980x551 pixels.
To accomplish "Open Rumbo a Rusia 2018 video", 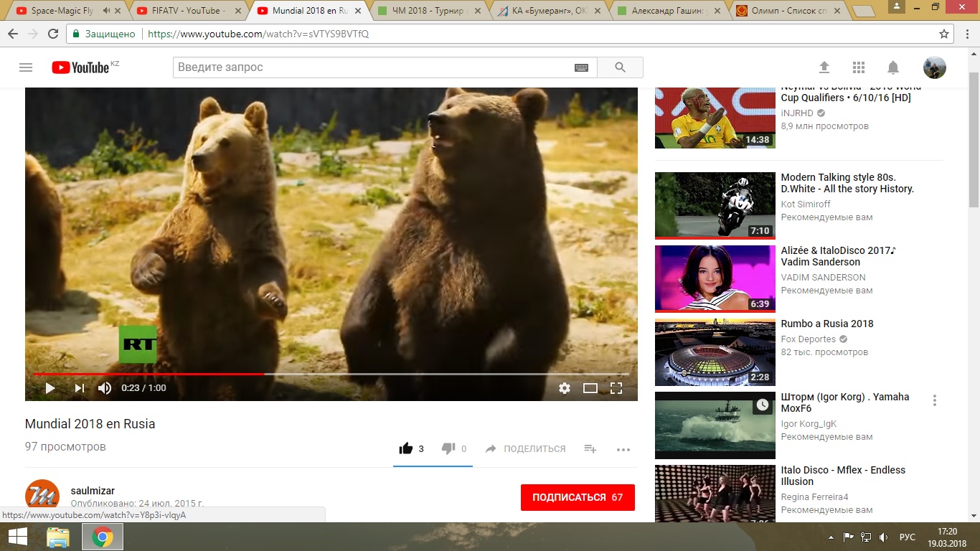I will tap(827, 324).
